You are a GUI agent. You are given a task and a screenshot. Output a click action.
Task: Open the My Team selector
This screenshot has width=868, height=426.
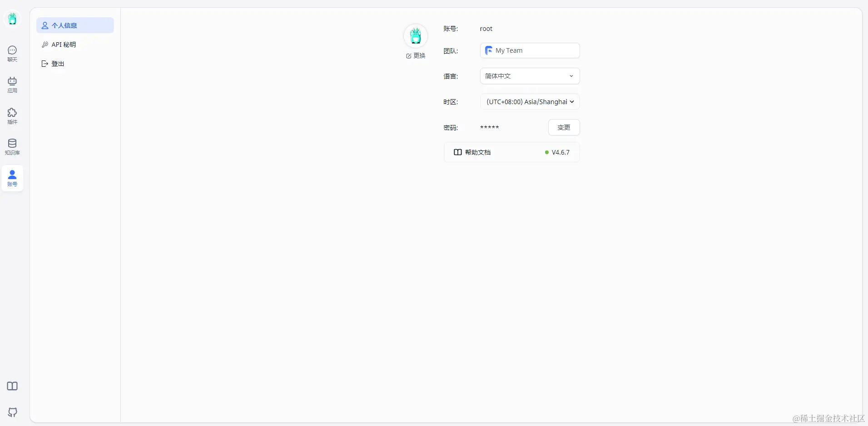[529, 50]
